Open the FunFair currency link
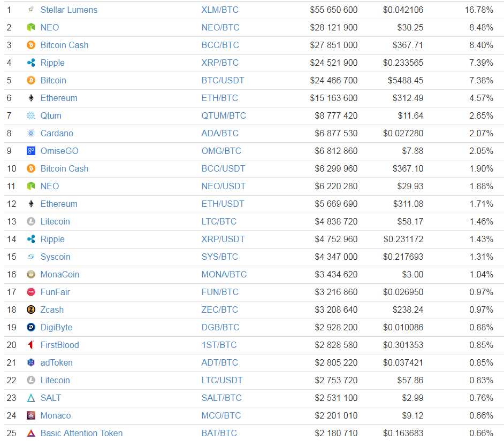 pos(55,292)
